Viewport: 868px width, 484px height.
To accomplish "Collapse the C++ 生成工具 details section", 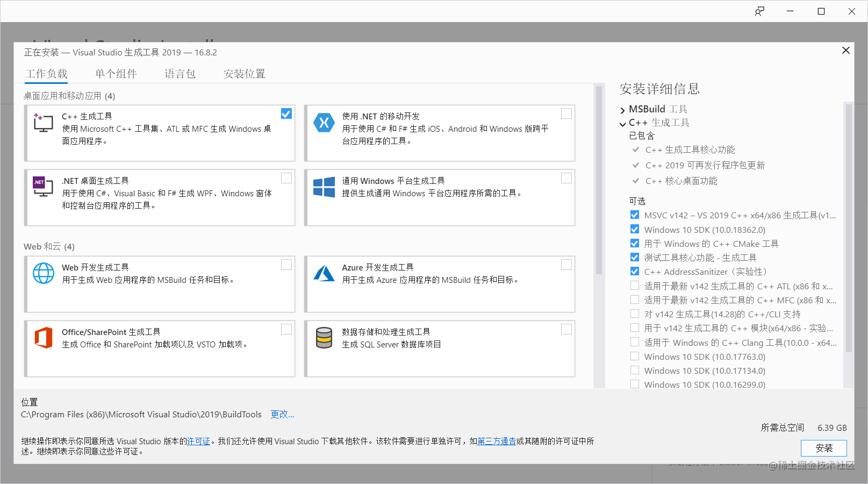I will click(622, 124).
